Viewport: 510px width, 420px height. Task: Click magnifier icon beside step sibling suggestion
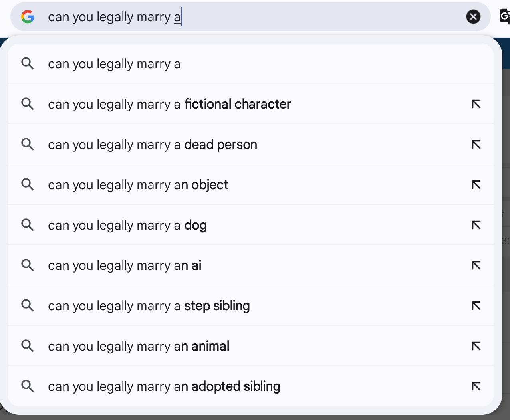[x=28, y=306]
